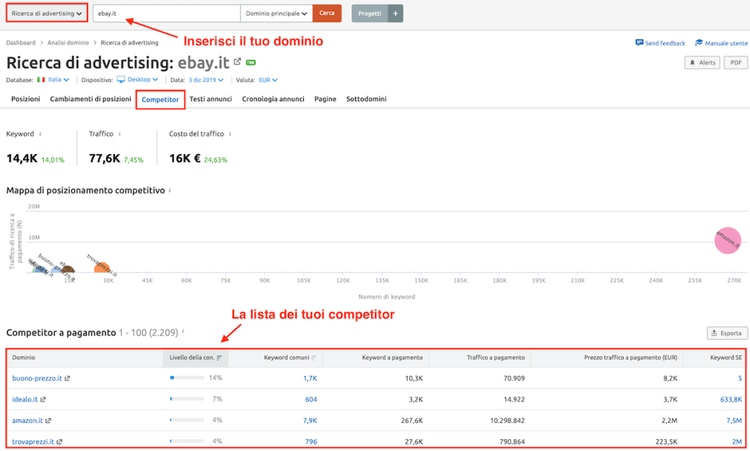The height and width of the screenshot is (451, 750).
Task: Click the Italian flag icon by Database
Action: 41,80
